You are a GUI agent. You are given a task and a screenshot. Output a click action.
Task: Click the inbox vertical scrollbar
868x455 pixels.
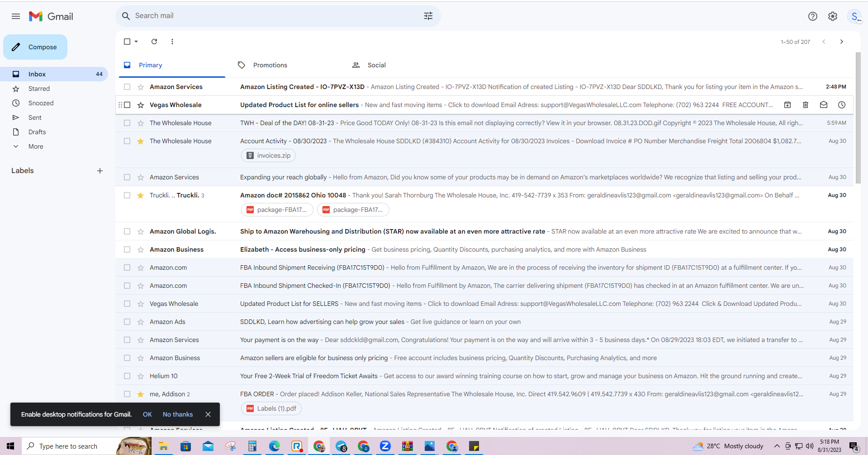pyautogui.click(x=858, y=118)
